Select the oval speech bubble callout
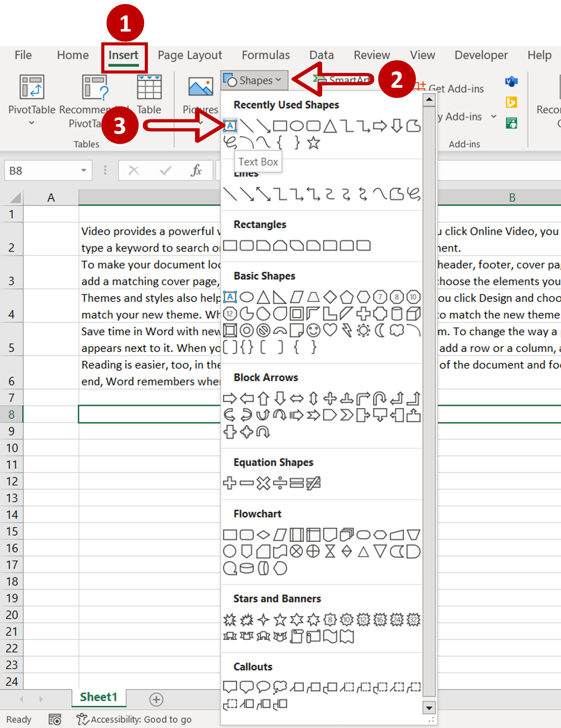 [x=263, y=686]
